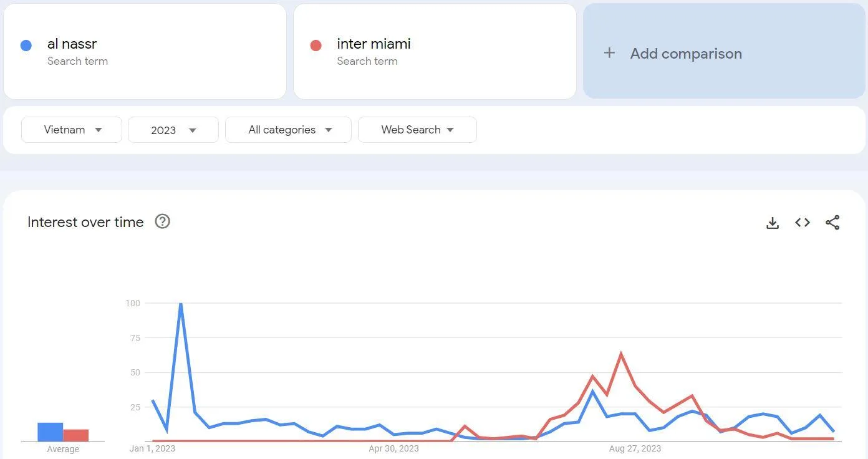868x459 pixels.
Task: Open the embed code icon
Action: tap(803, 223)
